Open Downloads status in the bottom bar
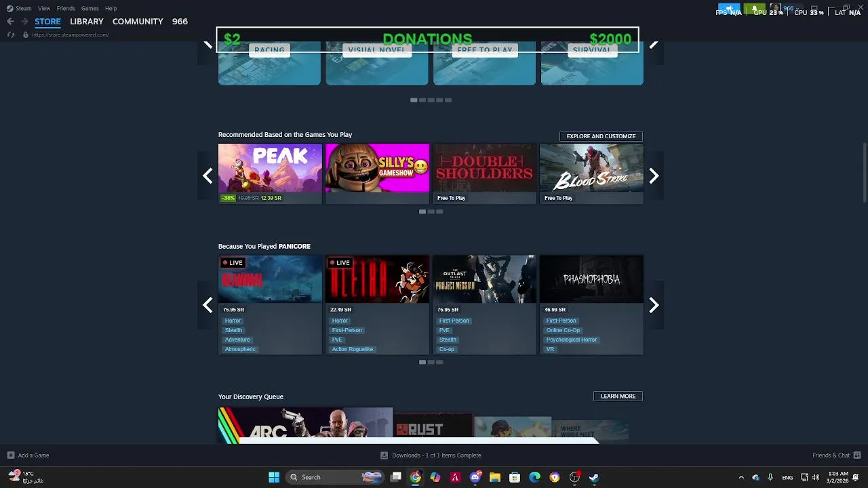The height and width of the screenshot is (488, 868). (x=431, y=455)
